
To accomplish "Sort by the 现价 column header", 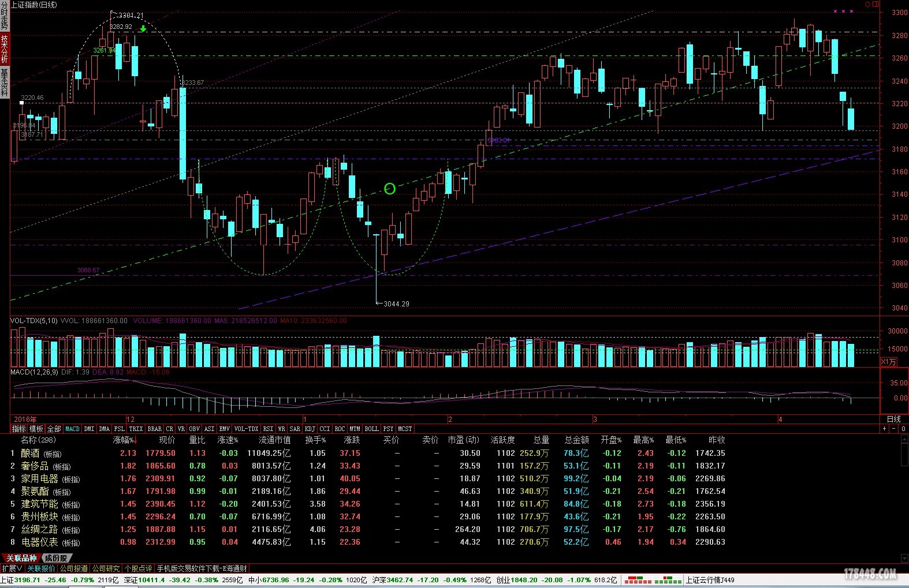I will point(167,440).
